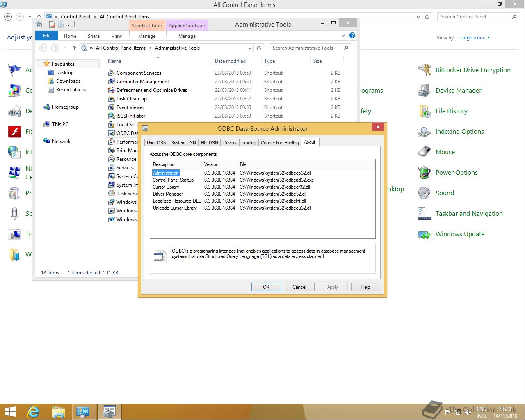This screenshot has width=525, height=420.
Task: Click the Print Management shortcut icon
Action: point(111,151)
